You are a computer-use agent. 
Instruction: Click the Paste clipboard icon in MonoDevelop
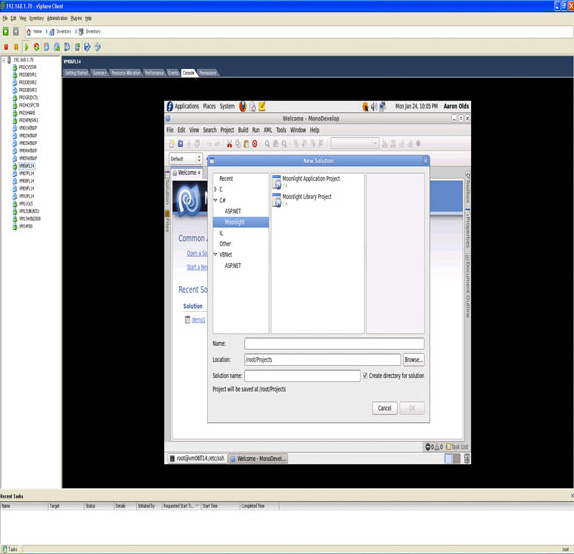[246, 144]
